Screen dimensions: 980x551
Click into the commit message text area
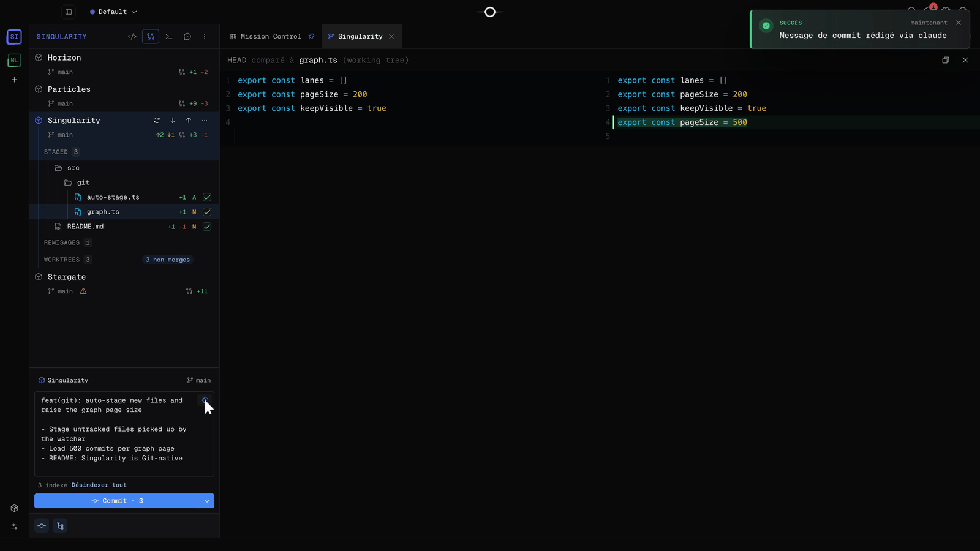(124, 433)
